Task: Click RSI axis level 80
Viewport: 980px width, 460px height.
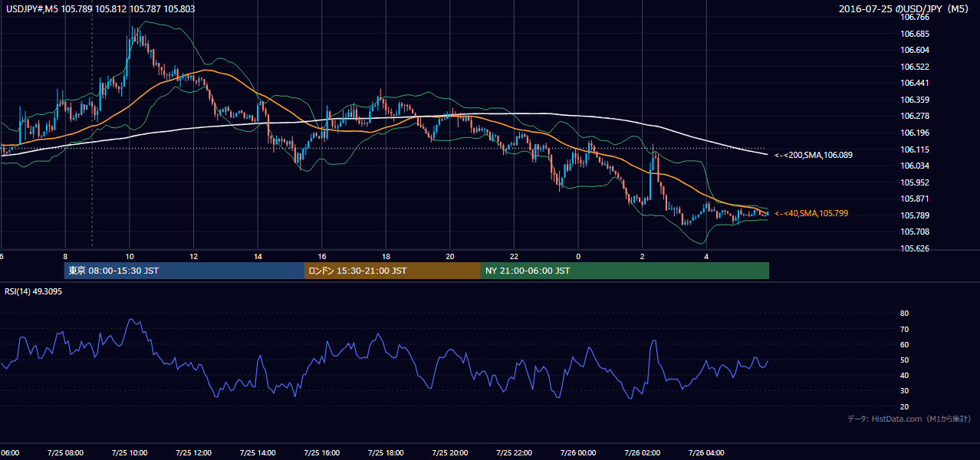Action: pyautogui.click(x=905, y=314)
